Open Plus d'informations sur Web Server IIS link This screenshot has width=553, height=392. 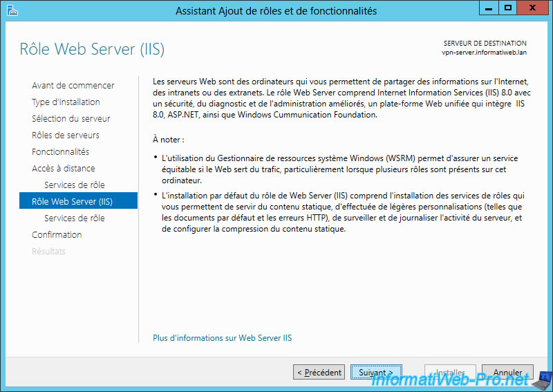coord(222,338)
